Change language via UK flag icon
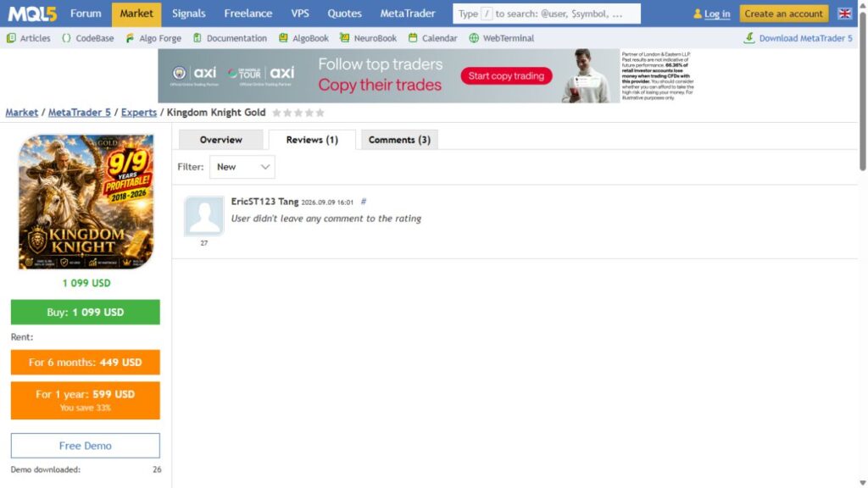This screenshot has height=488, width=868. click(x=844, y=14)
